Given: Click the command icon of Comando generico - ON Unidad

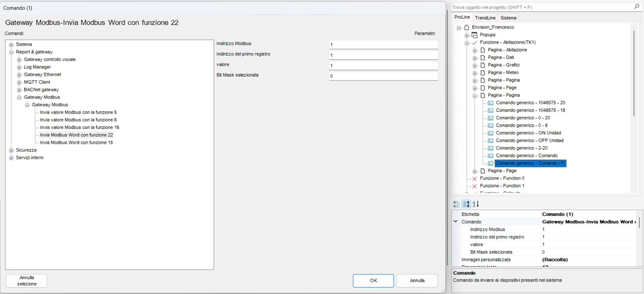Looking at the screenshot, I should coord(490,133).
